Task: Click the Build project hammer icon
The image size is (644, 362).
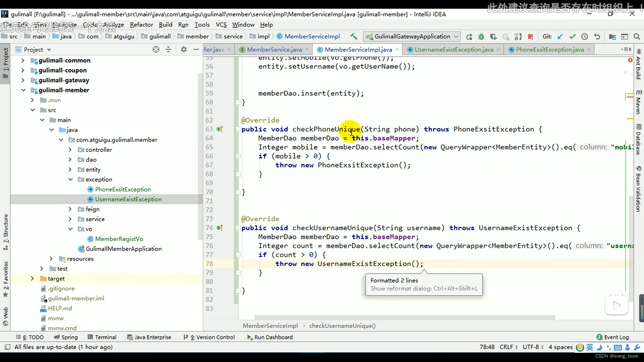Action: coord(354,37)
